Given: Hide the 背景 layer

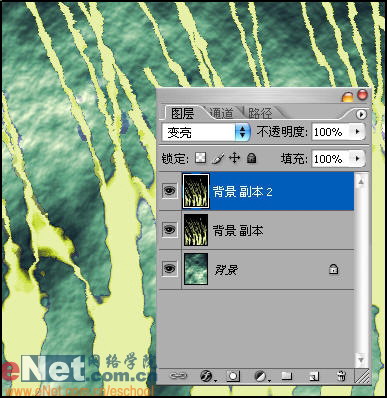Looking at the screenshot, I should 170,268.
